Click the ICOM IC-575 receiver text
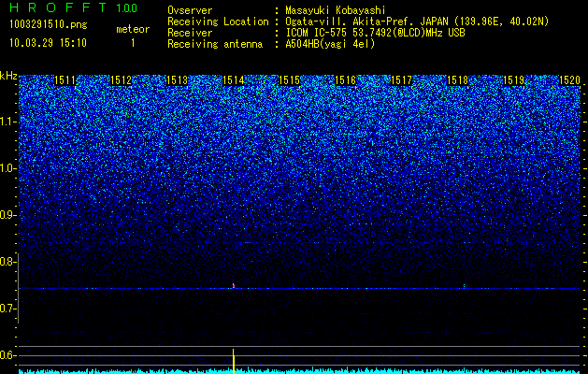 [x=375, y=33]
